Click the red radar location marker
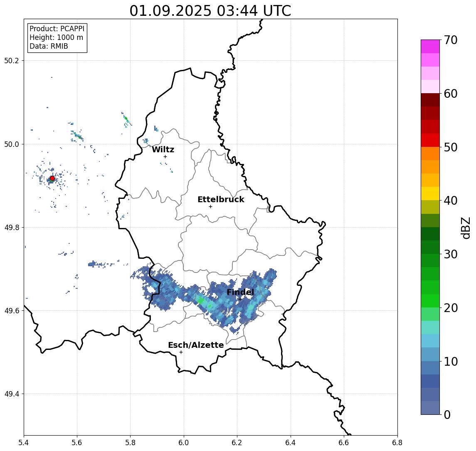 [x=52, y=178]
